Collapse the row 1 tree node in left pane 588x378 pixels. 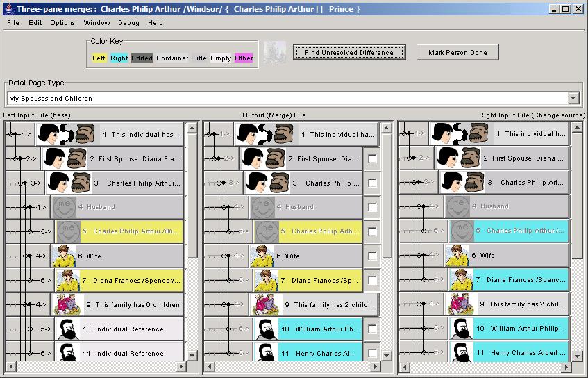[11, 134]
